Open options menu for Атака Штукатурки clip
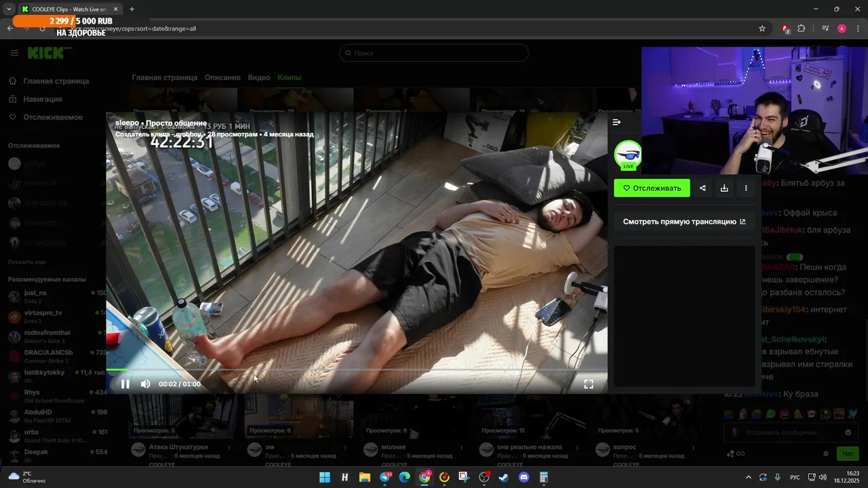This screenshot has width=868, height=488. click(229, 448)
